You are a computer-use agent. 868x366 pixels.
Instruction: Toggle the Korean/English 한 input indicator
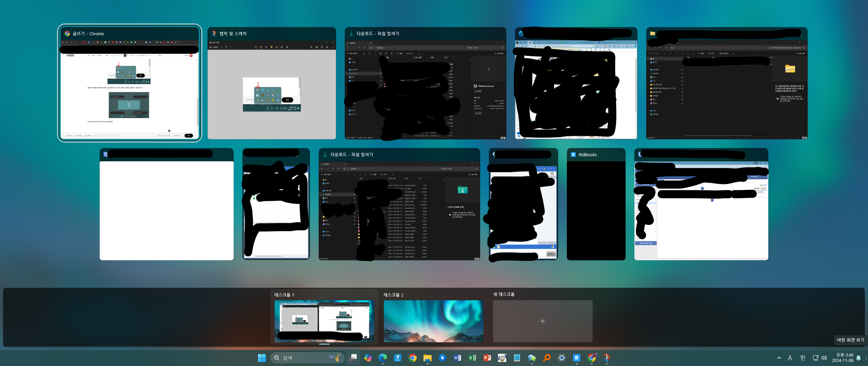(x=803, y=358)
